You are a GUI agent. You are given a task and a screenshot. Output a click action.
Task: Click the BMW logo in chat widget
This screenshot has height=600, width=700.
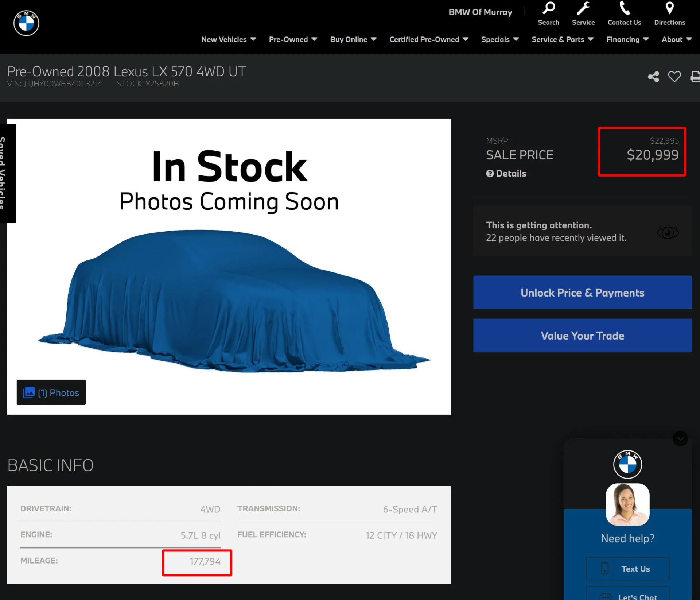627,464
